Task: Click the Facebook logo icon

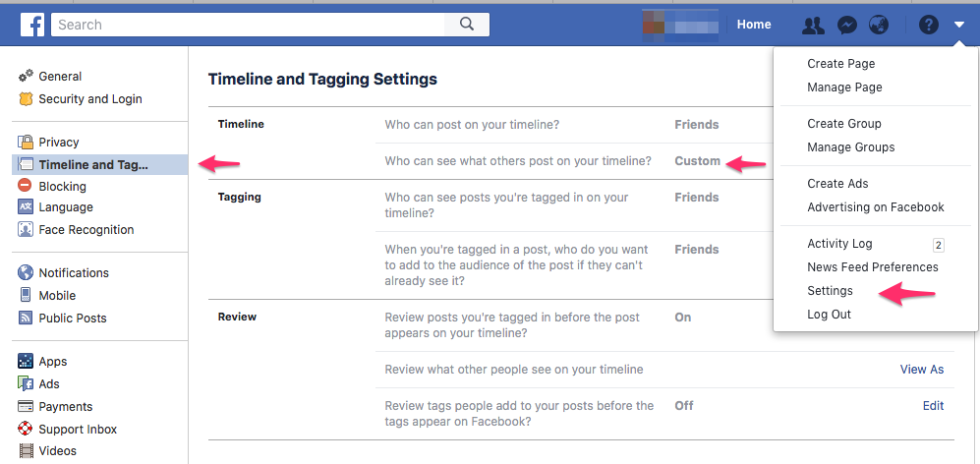Action: point(32,25)
